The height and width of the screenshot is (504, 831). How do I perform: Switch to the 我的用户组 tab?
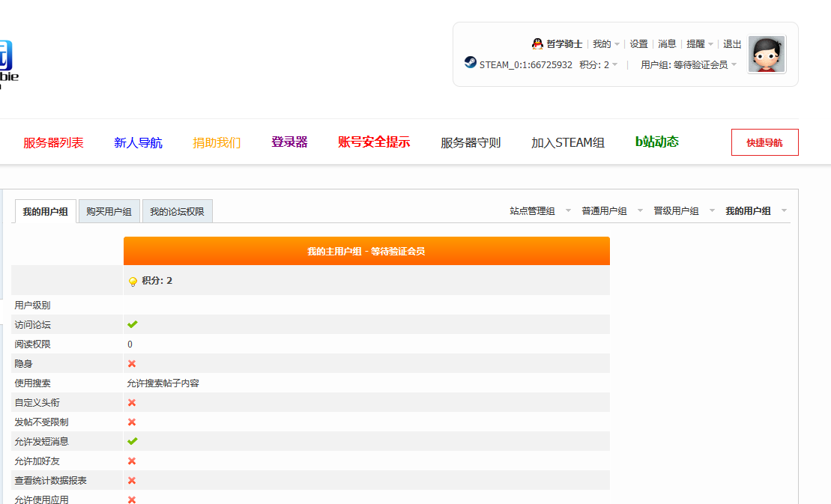[x=46, y=211]
